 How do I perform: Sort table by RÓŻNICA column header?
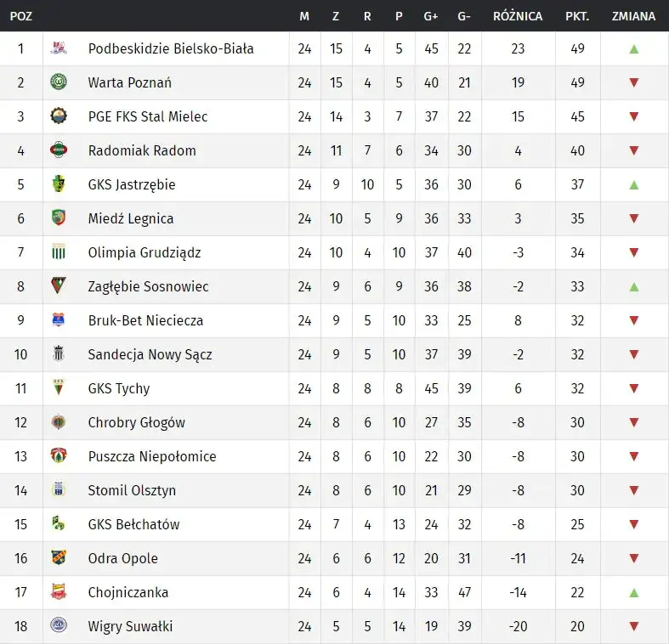[x=518, y=16]
